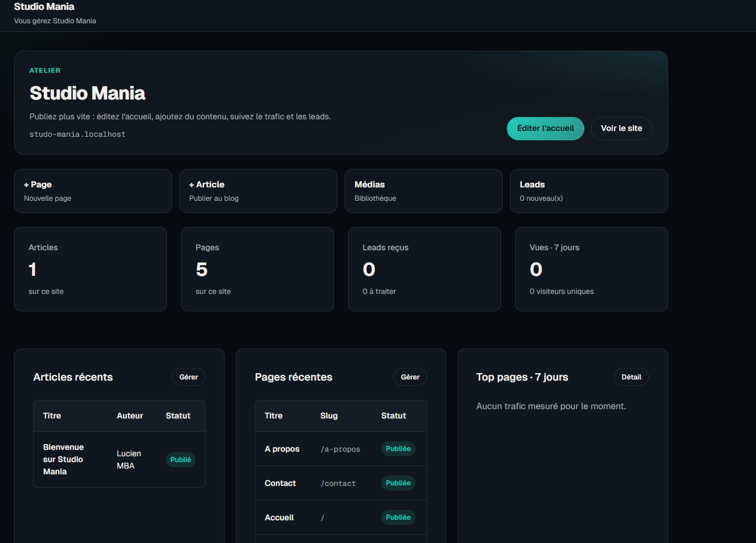This screenshot has height=543, width=756.
Task: Click the ATELIER label
Action: (45, 70)
